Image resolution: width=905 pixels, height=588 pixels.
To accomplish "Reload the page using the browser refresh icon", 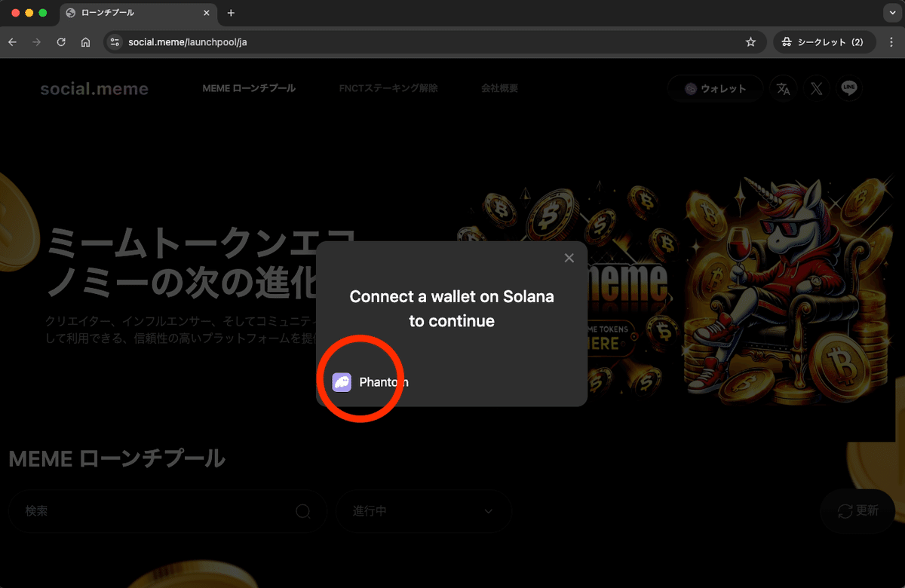I will 60,42.
